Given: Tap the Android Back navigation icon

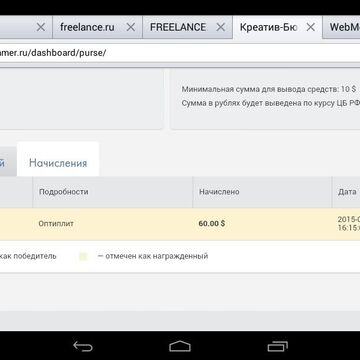Looking at the screenshot, I should 83,346.
